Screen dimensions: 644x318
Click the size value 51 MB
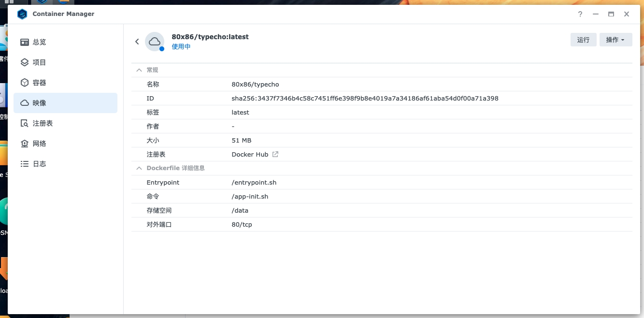pyautogui.click(x=242, y=140)
